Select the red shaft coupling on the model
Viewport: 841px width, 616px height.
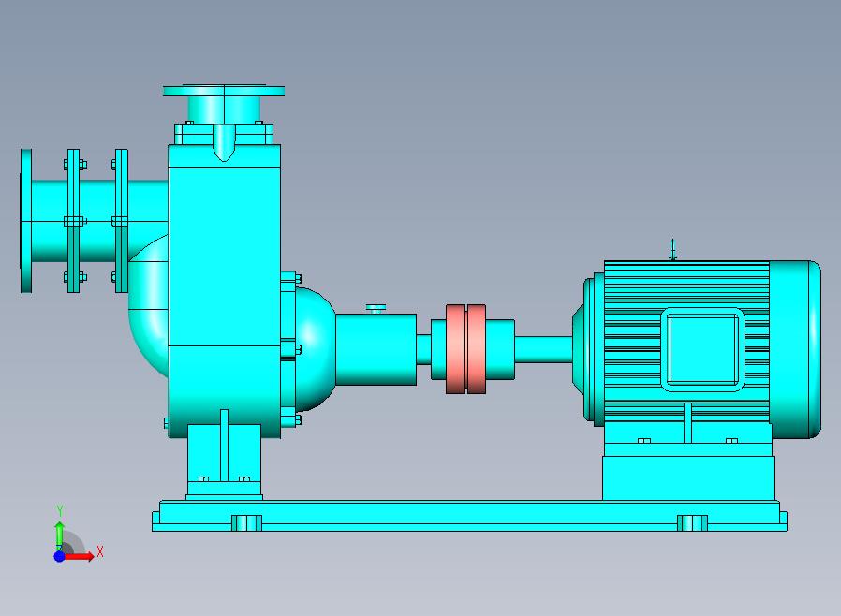465,349
